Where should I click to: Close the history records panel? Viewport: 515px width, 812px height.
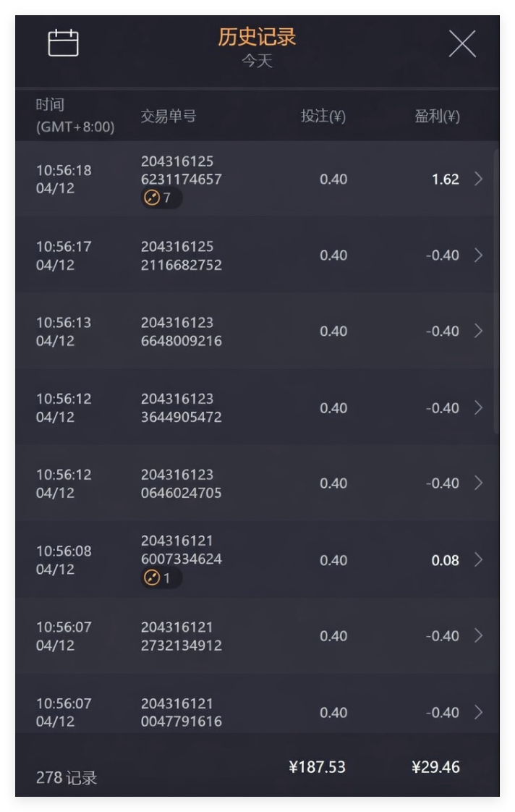[x=462, y=44]
